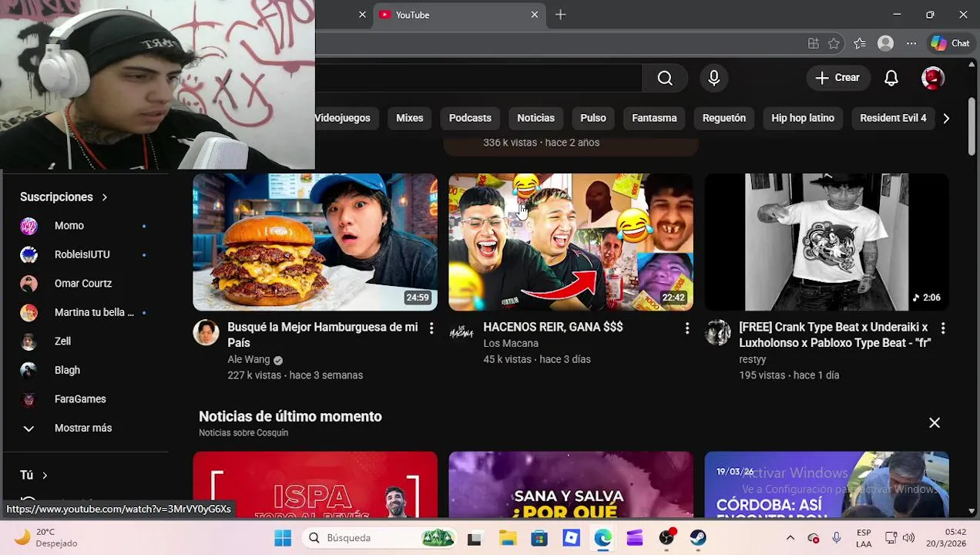The height and width of the screenshot is (555, 980).
Task: Open options menu for Crank Type Beat video
Action: click(x=943, y=328)
